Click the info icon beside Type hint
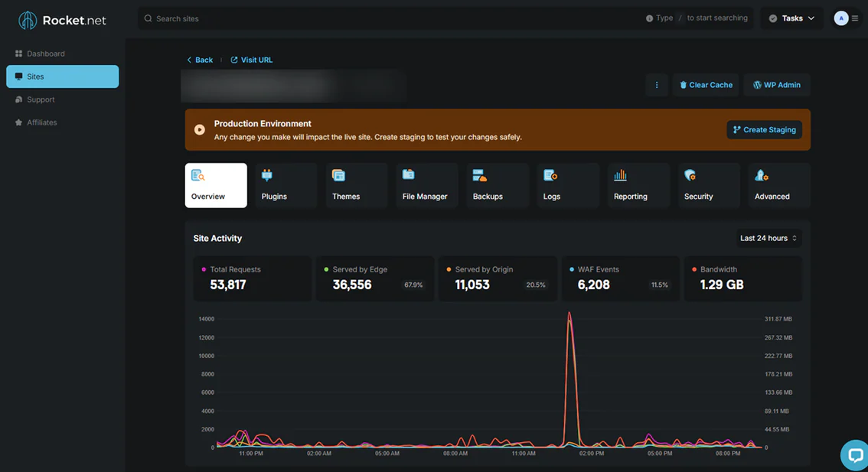This screenshot has height=472, width=868. [649, 18]
